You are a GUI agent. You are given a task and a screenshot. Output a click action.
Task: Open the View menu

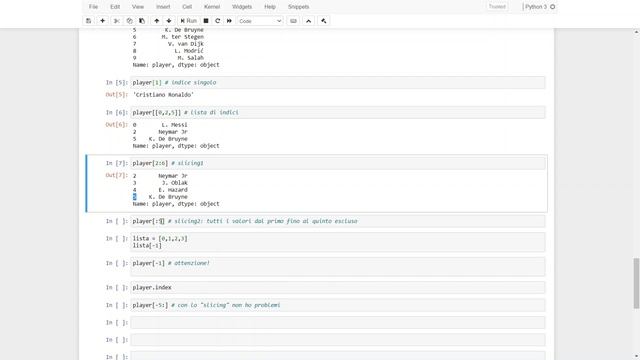pos(138,7)
